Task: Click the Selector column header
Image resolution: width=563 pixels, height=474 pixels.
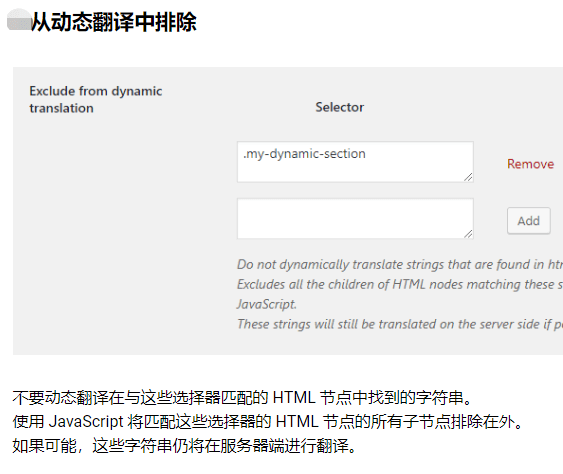Action: pos(340,107)
